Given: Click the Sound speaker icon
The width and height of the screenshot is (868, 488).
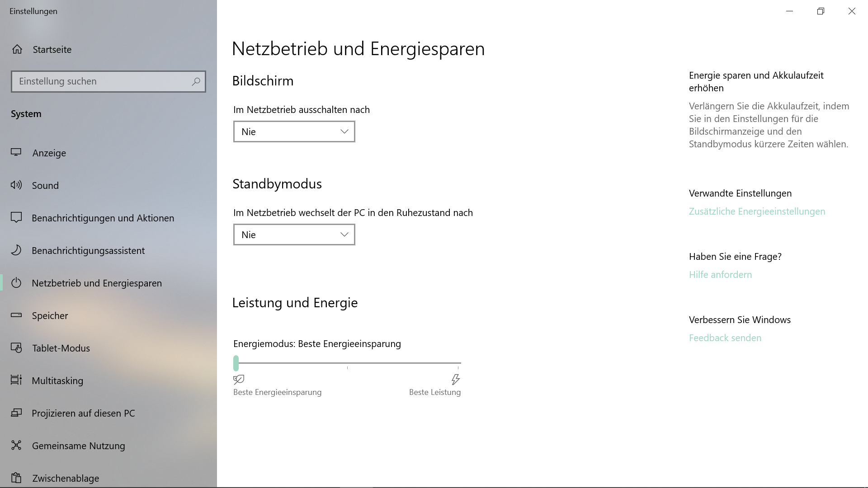Looking at the screenshot, I should [x=16, y=185].
